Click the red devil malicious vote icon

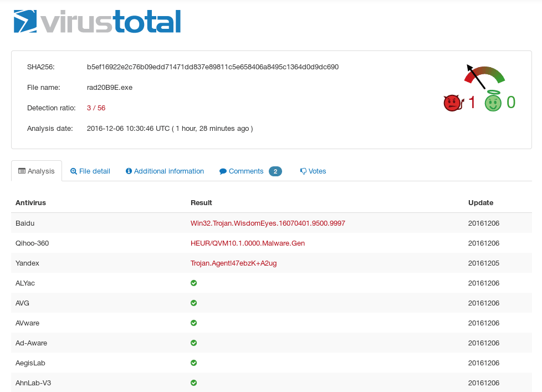click(453, 103)
